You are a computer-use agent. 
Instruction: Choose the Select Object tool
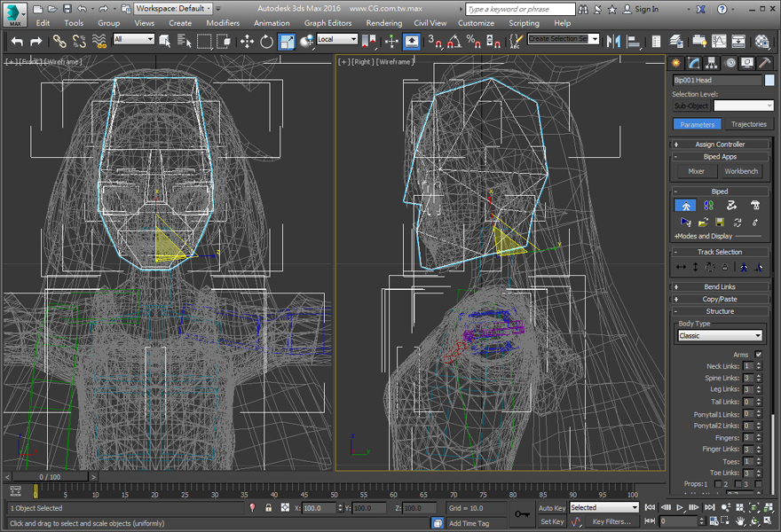[165, 42]
